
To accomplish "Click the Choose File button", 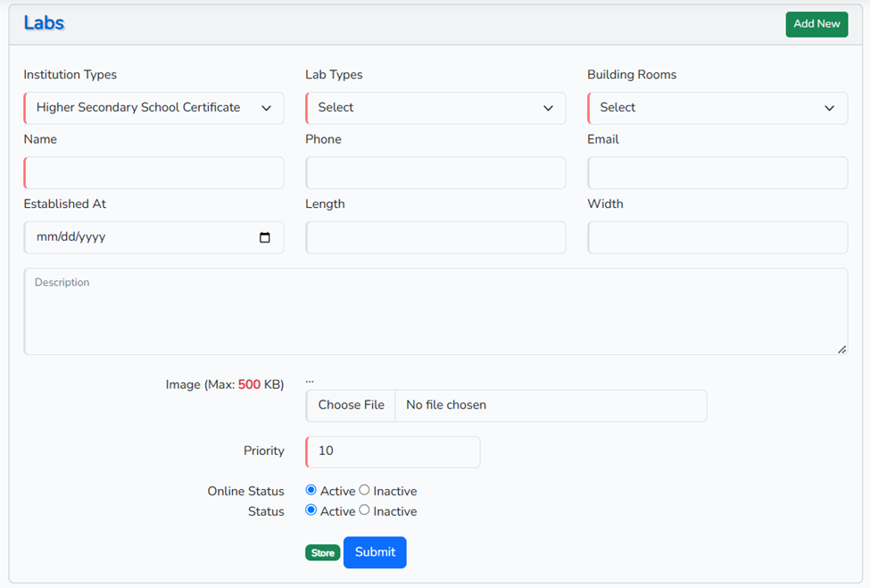I will (352, 405).
